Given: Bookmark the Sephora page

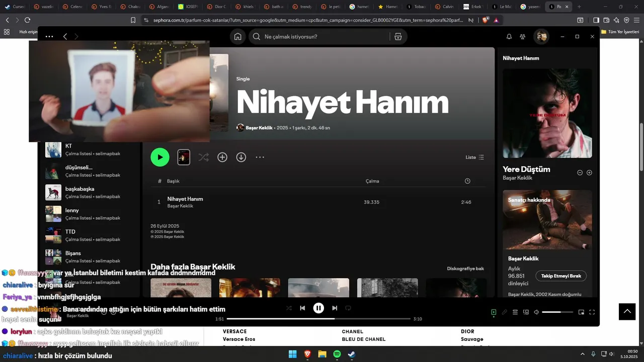Looking at the screenshot, I should click(133, 20).
